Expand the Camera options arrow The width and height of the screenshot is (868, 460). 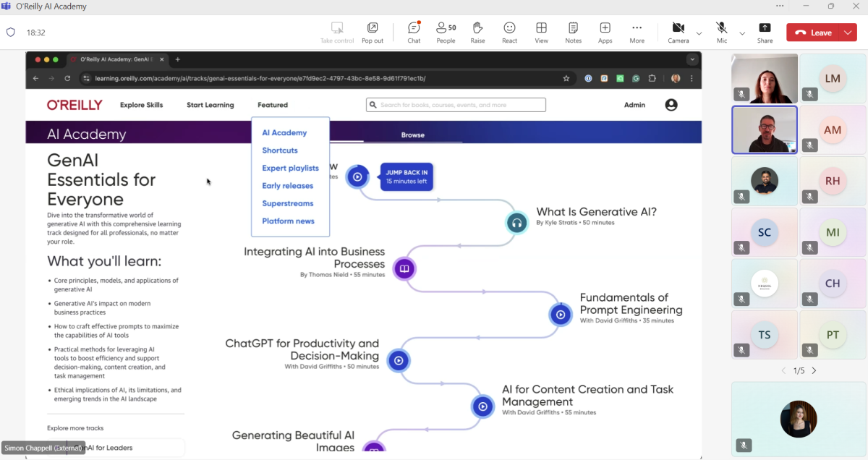click(x=699, y=33)
